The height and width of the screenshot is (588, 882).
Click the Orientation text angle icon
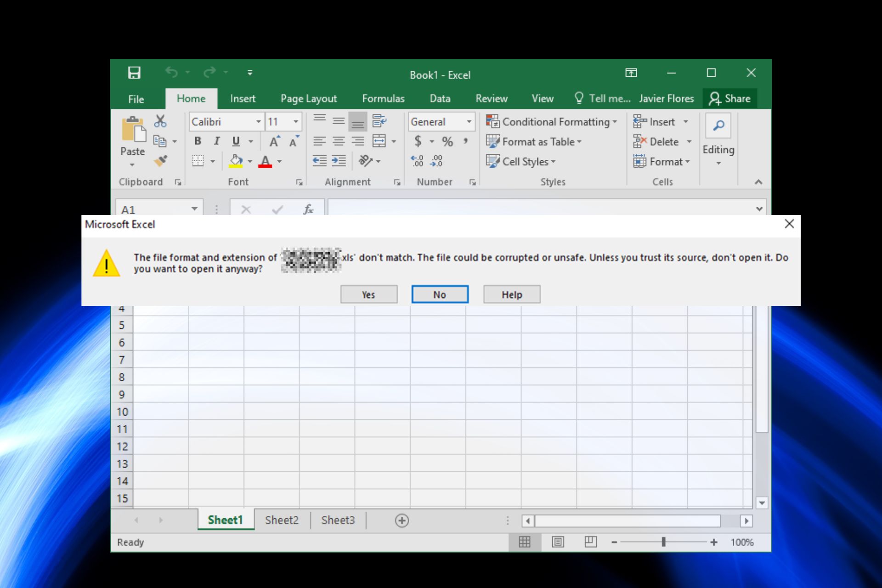coord(366,161)
